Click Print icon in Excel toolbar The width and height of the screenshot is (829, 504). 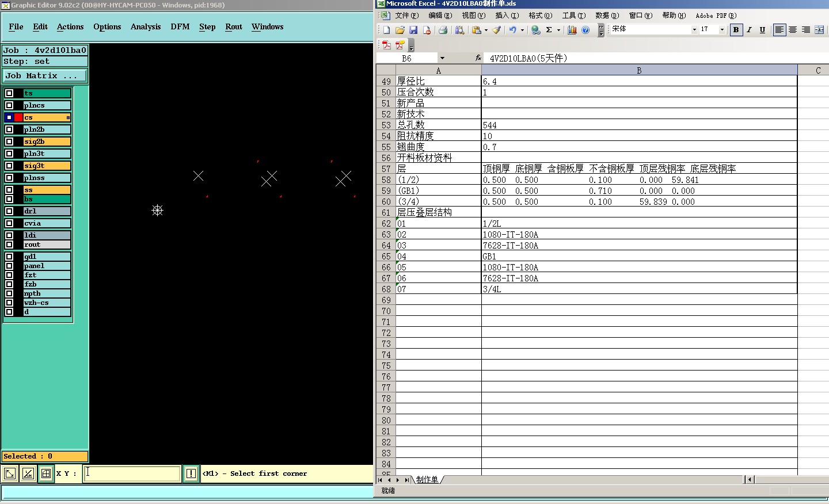pyautogui.click(x=443, y=30)
